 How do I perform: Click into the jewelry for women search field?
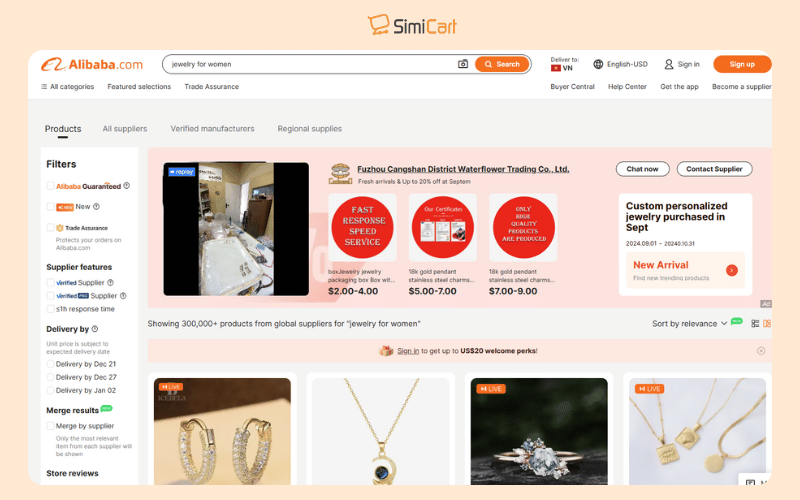311,64
